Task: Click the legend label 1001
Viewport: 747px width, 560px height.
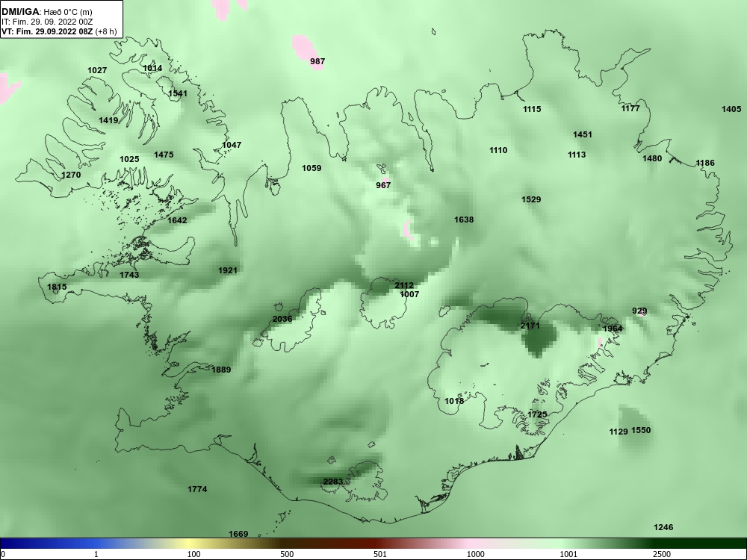Action: pyautogui.click(x=568, y=554)
